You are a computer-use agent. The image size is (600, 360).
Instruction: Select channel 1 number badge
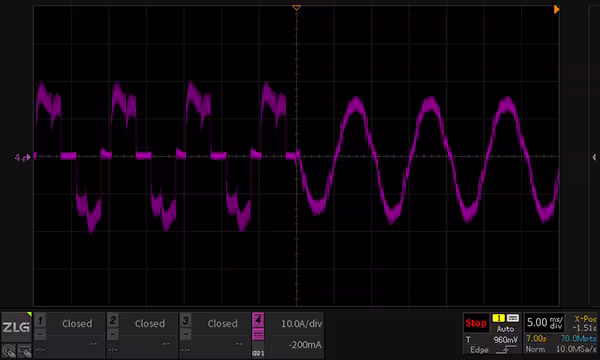point(40,320)
